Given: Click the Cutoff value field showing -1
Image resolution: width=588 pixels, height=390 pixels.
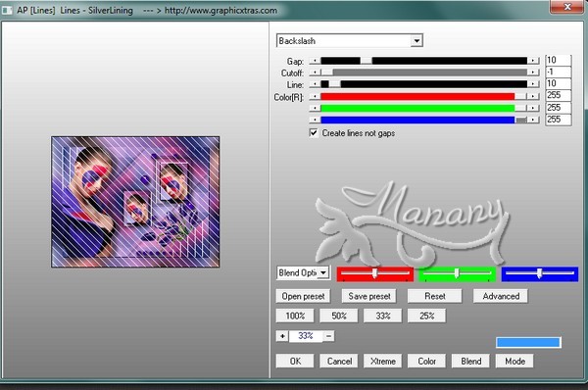Looking at the screenshot, I should point(558,72).
